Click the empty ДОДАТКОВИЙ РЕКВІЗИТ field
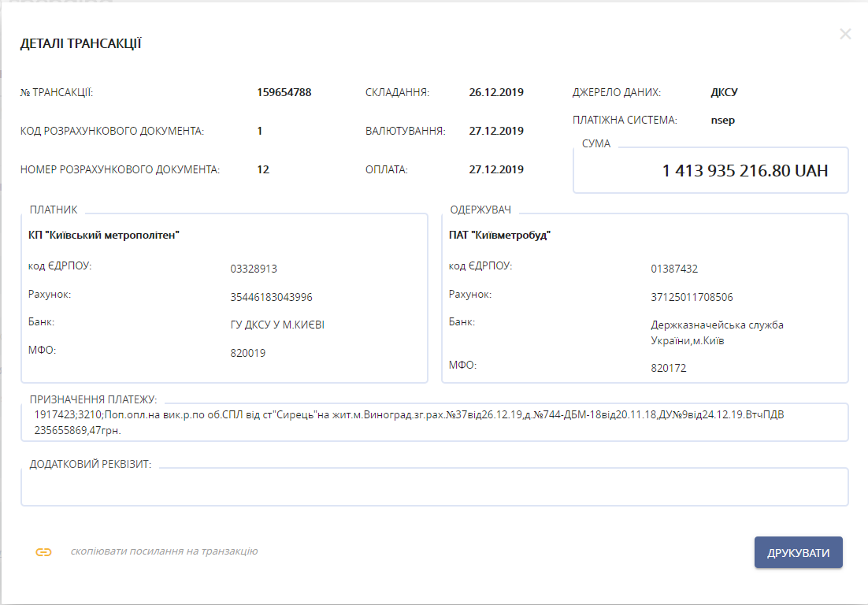Screen dimensions: 868x605 tap(435, 487)
